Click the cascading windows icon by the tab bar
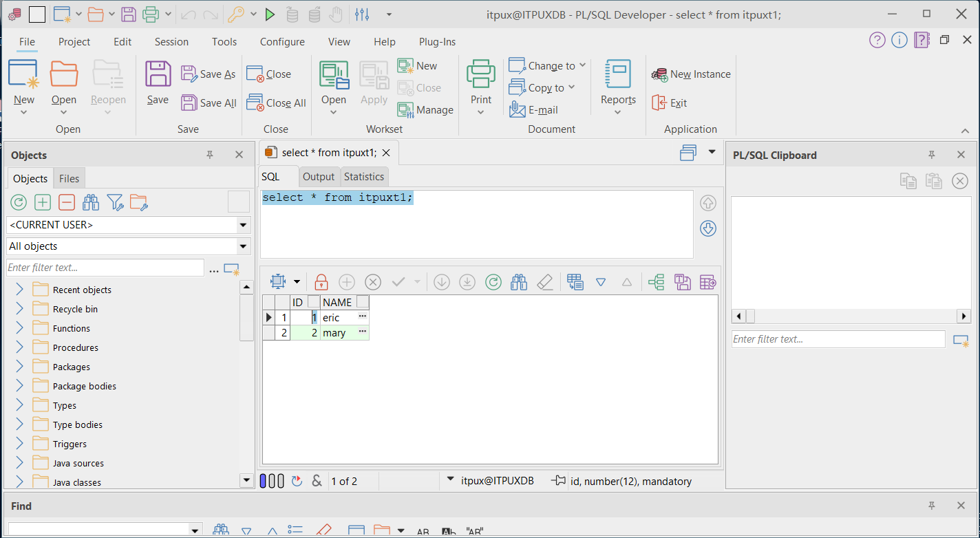Viewport: 980px width, 538px height. point(688,153)
